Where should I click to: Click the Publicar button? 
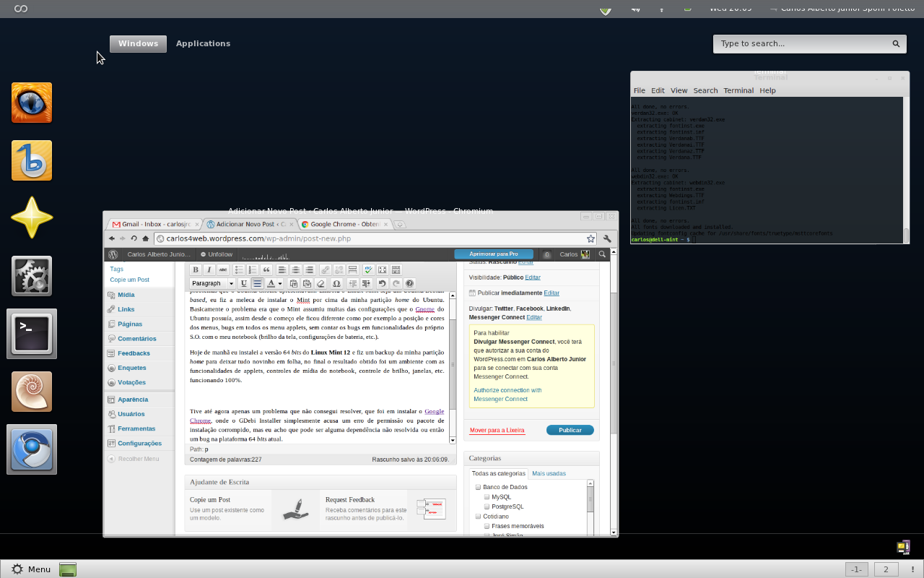coord(570,430)
